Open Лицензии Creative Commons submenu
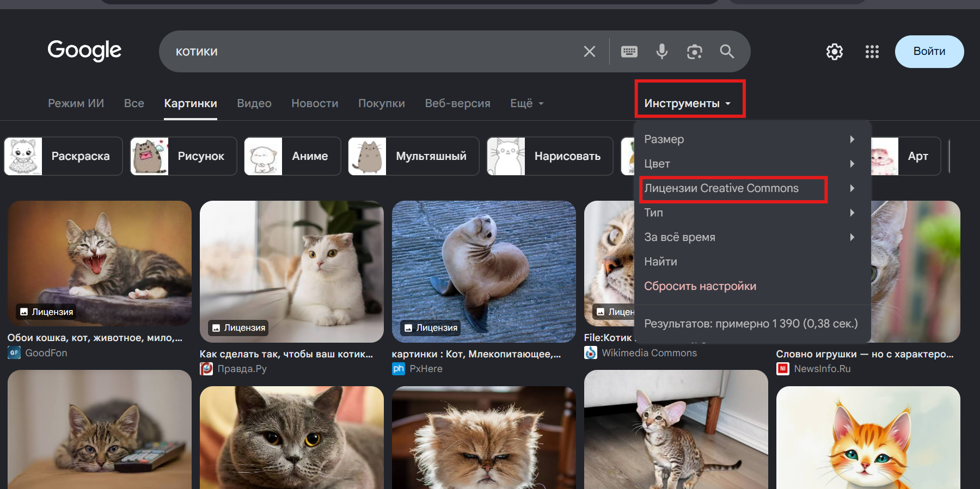 click(752, 188)
